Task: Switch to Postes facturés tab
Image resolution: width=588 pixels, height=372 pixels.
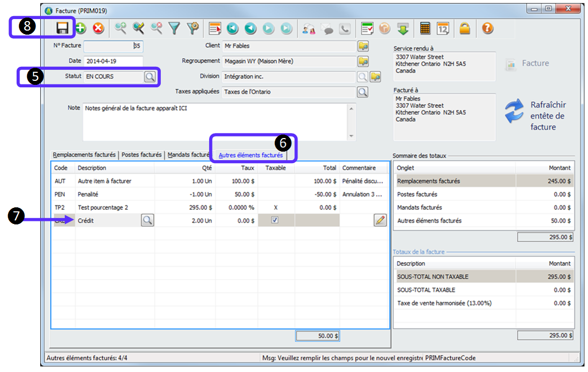Action: (142, 155)
